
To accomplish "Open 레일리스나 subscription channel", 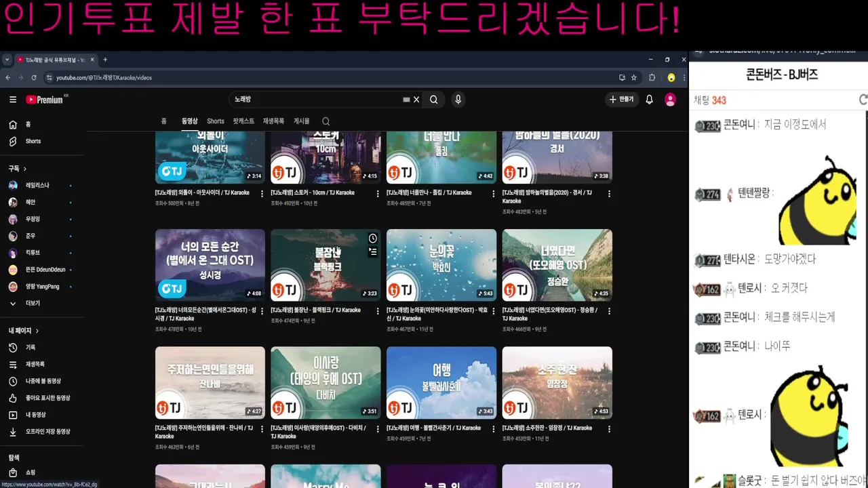I will (x=41, y=185).
